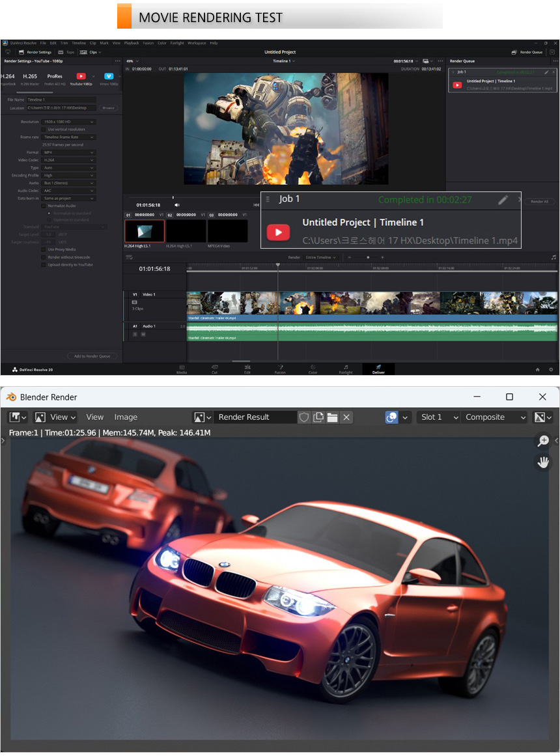
Task: Select the YouTube 1080p render preset
Action: [x=81, y=76]
